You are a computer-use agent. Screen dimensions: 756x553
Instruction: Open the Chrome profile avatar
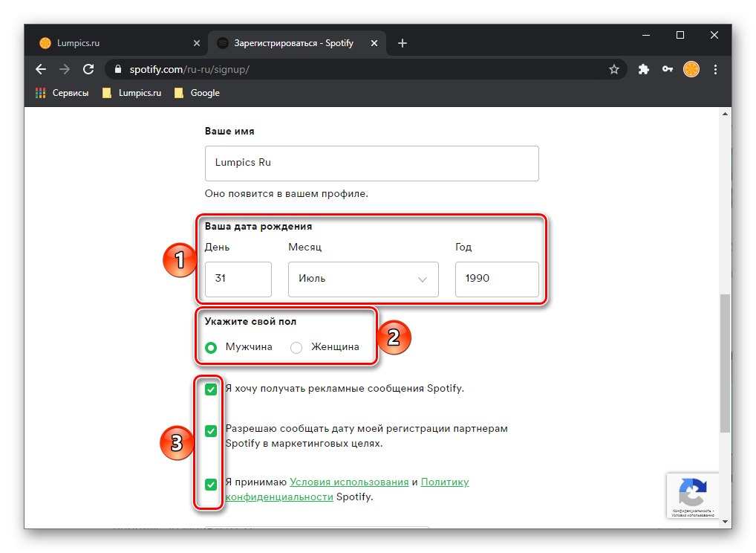coord(691,69)
